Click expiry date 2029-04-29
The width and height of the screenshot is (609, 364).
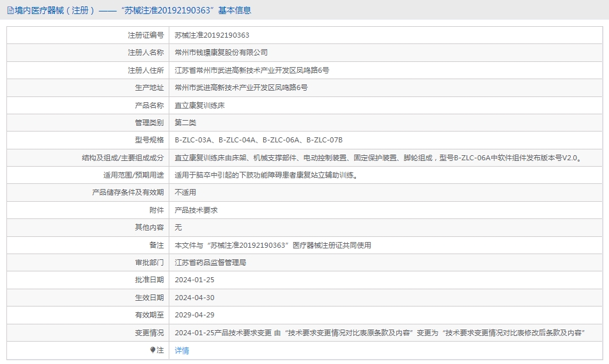[194, 315]
